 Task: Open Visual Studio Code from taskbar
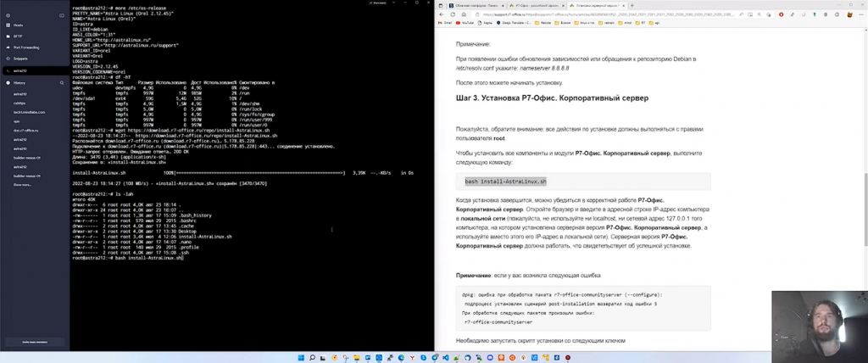pos(446,357)
